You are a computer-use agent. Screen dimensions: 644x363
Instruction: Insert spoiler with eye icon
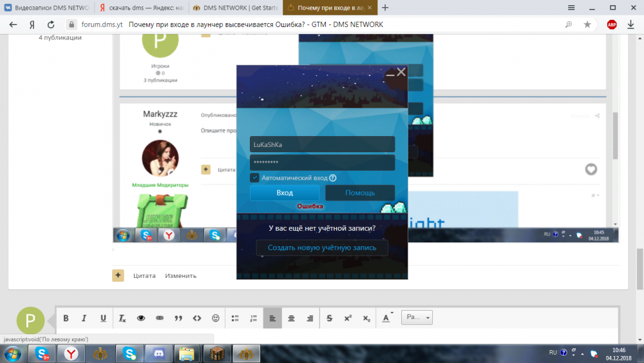point(141,319)
